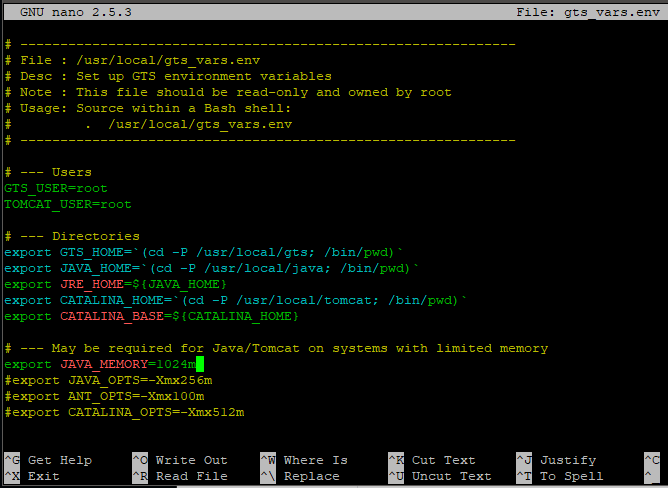Select To Spell in the bottom bar
The width and height of the screenshot is (668, 488).
click(x=571, y=476)
